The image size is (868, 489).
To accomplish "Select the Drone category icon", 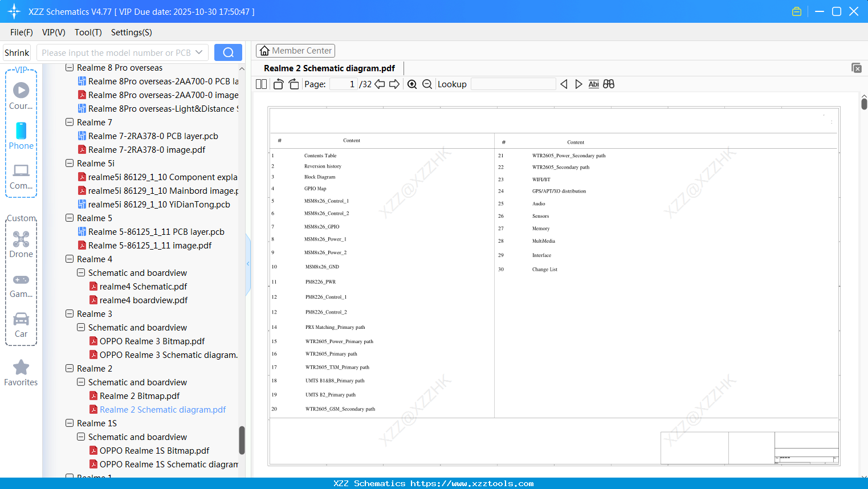I will pyautogui.click(x=21, y=244).
